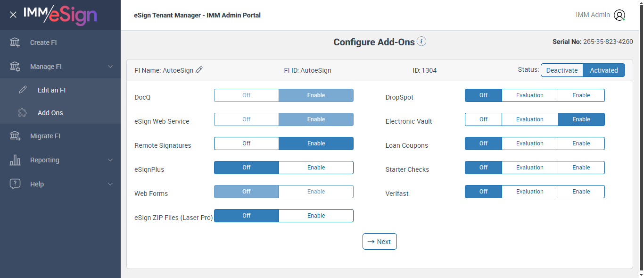Click the Next button
This screenshot has width=644, height=278.
click(380, 242)
